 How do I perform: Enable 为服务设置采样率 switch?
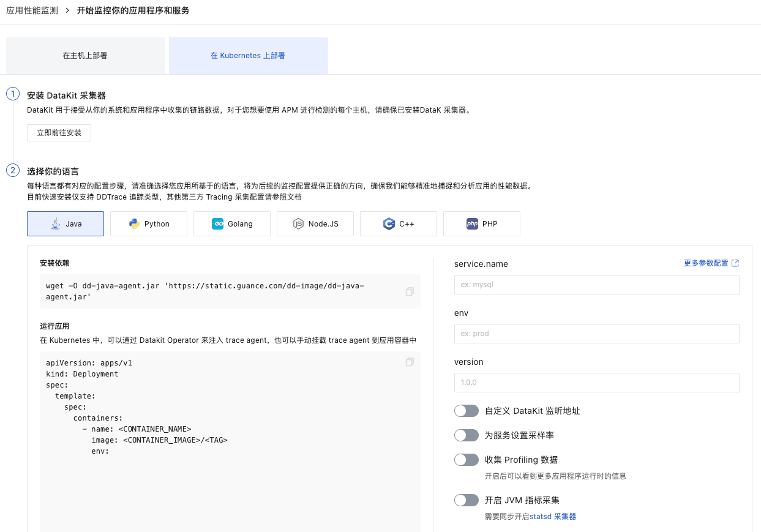(x=467, y=435)
